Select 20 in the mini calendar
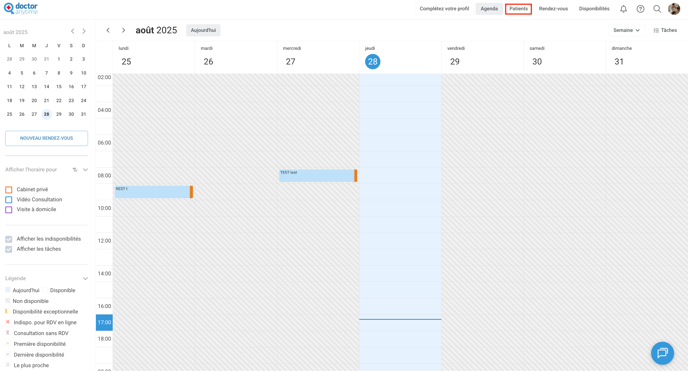The image size is (688, 371). (34, 100)
